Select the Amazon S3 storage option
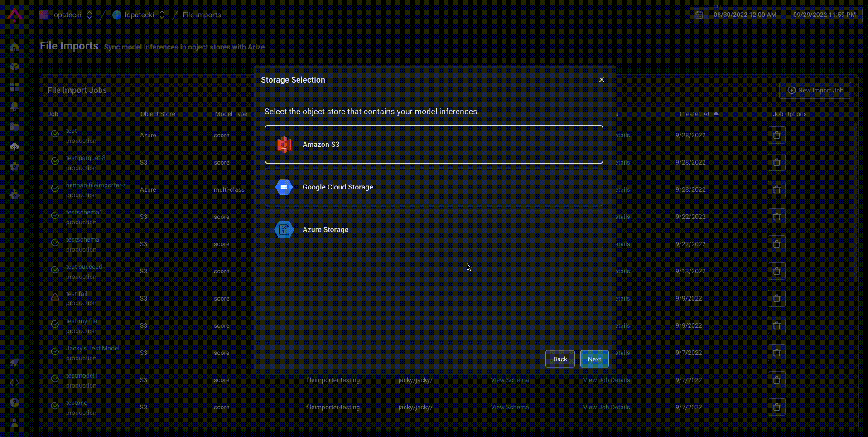The height and width of the screenshot is (437, 868). pos(434,144)
